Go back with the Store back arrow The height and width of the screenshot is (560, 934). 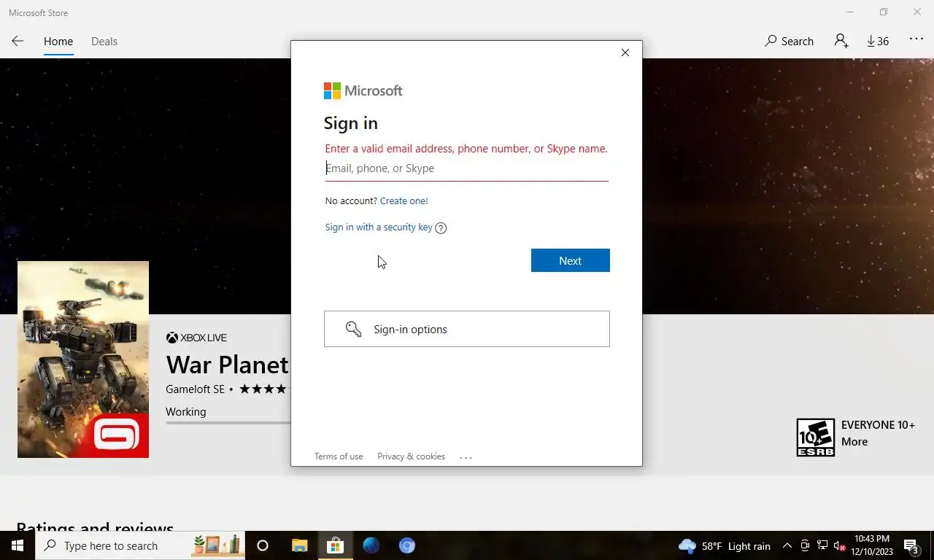(x=18, y=41)
